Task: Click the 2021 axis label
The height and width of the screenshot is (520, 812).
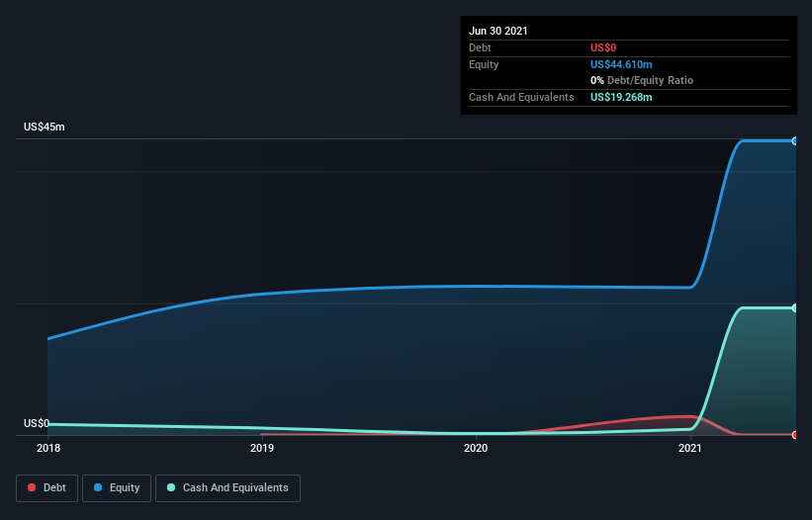Action: coord(689,448)
